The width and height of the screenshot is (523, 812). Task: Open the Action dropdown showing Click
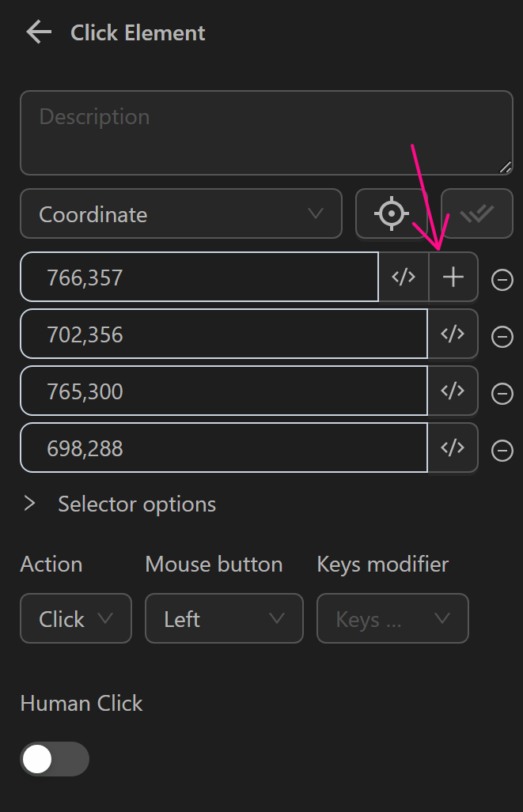75,618
